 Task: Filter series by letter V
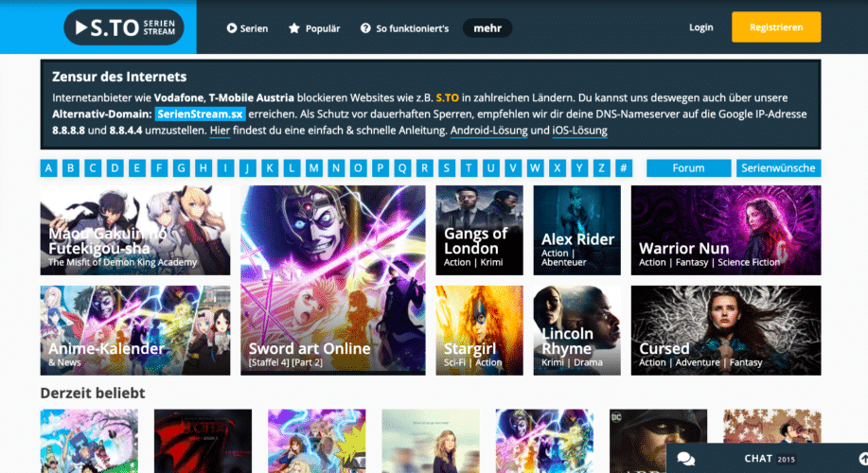click(514, 168)
